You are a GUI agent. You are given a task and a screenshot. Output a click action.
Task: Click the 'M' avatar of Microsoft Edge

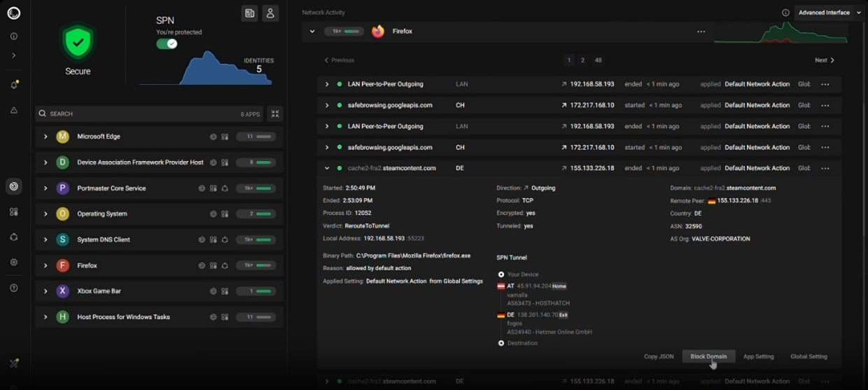[63, 137]
